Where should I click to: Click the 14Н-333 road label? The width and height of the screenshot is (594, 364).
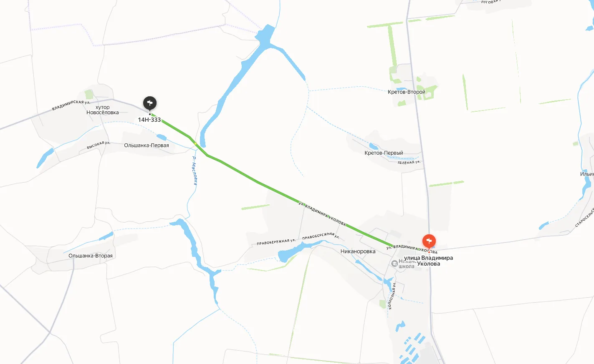[149, 120]
